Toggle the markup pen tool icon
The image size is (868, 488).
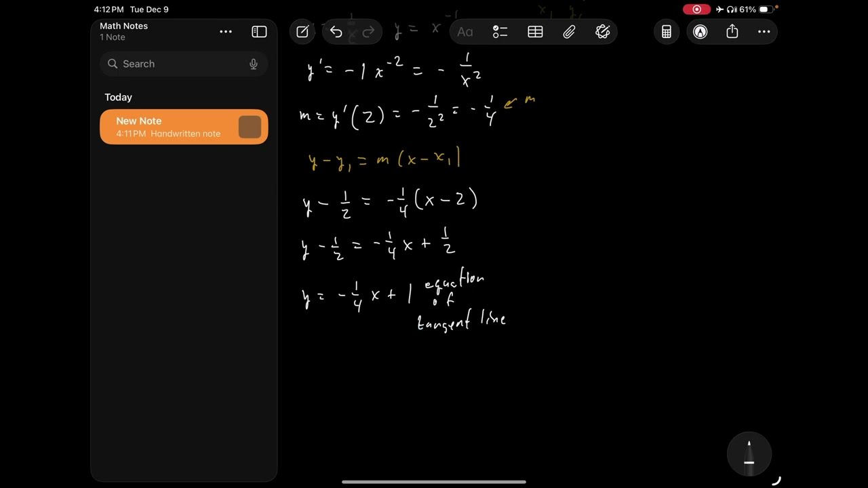700,32
